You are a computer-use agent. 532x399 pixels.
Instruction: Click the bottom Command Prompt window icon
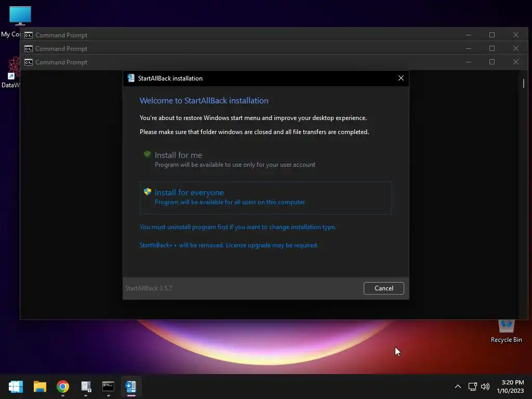[x=29, y=62]
